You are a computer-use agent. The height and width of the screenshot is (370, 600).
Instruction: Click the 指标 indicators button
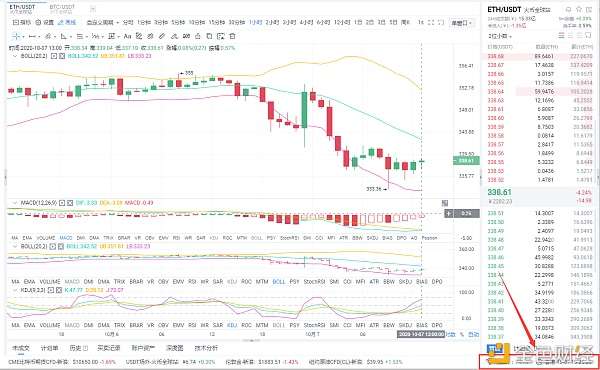[22, 23]
